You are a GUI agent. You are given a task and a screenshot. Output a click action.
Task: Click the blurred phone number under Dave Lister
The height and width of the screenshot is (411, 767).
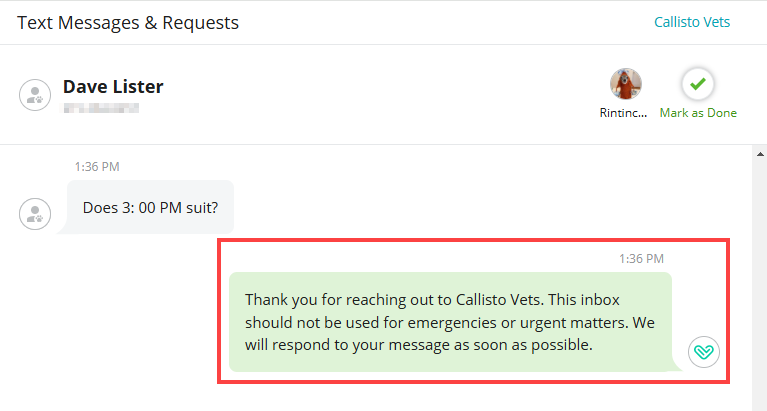pos(100,107)
